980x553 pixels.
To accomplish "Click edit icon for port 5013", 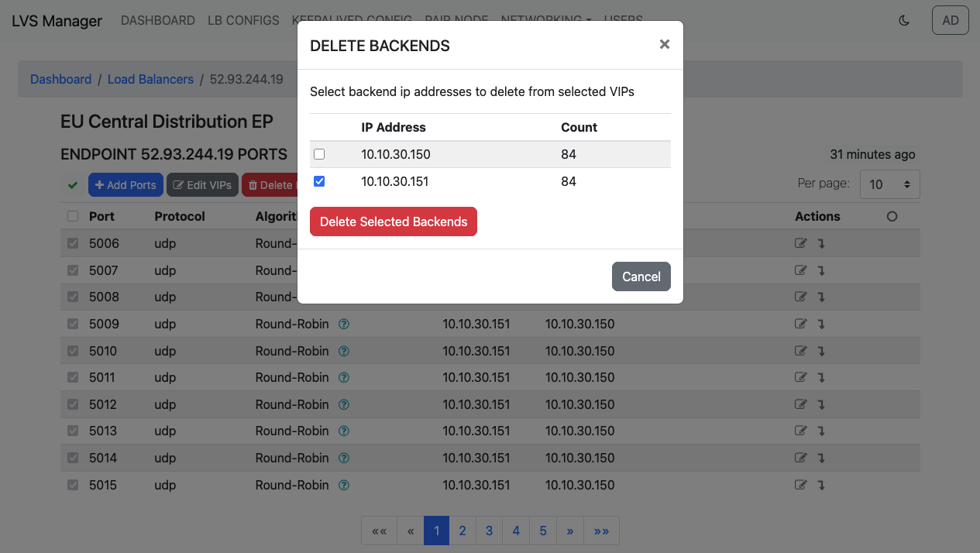I will pyautogui.click(x=801, y=431).
